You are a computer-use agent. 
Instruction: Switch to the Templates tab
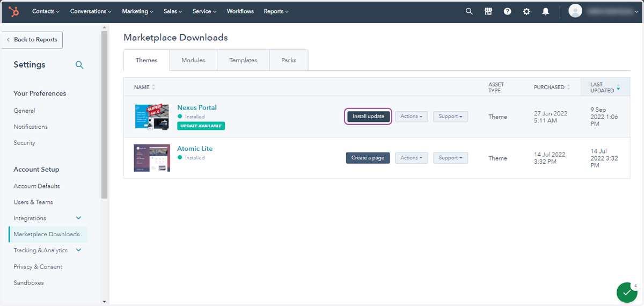tap(243, 60)
